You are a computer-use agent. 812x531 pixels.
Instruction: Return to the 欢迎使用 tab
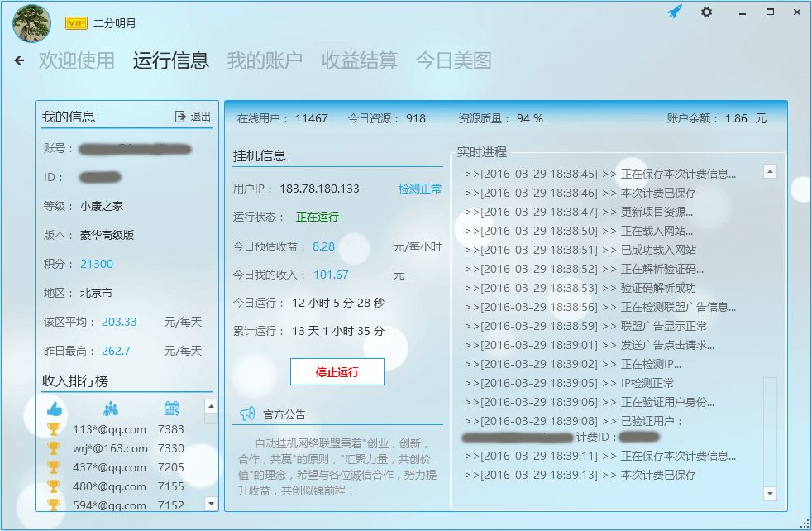coord(75,59)
